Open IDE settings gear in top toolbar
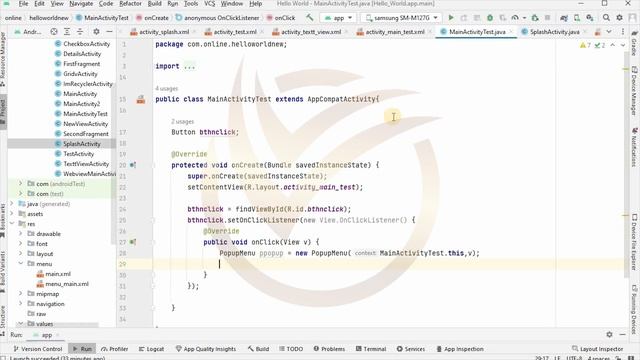This screenshot has width=640, height=360. coord(620,18)
